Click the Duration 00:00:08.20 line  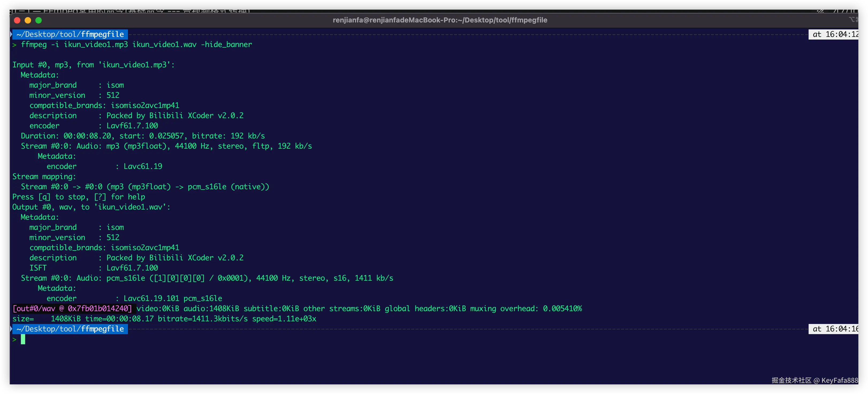143,136
